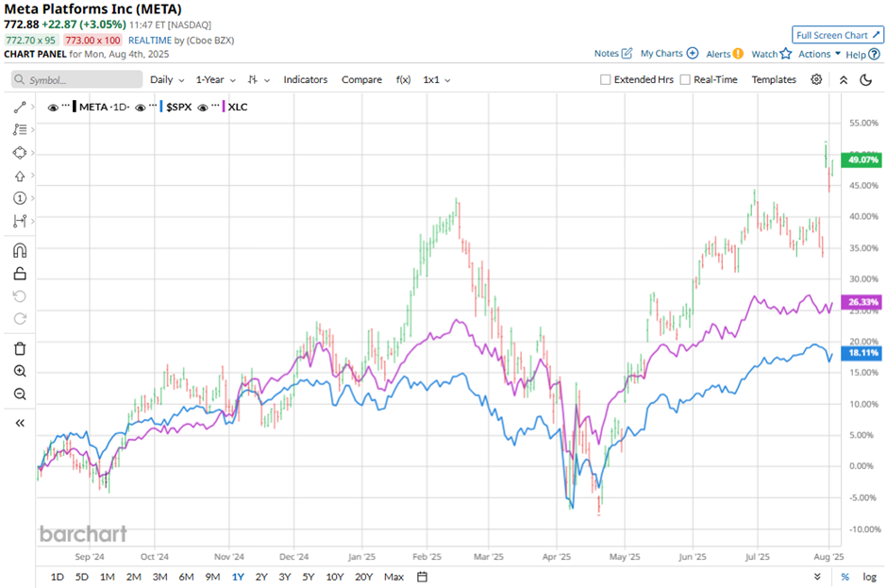This screenshot has height=588, width=887.
Task: Select the shapes drawing tool
Action: coord(20,153)
